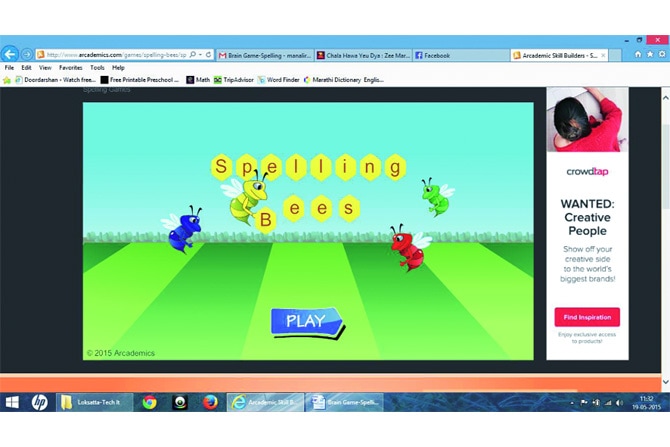Open the HP icon in the taskbar
The image size is (670, 447).
point(39,402)
